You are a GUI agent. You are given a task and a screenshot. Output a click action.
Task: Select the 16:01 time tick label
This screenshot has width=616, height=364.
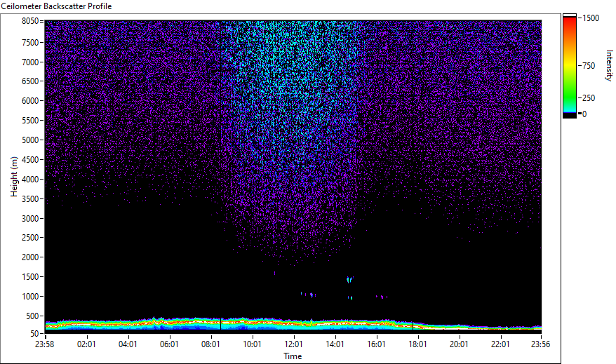(376, 344)
